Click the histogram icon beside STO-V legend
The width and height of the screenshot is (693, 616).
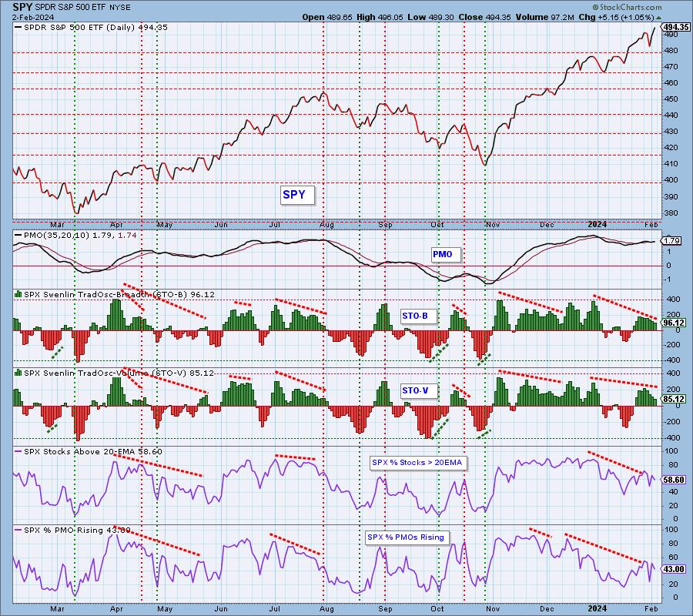[18, 373]
